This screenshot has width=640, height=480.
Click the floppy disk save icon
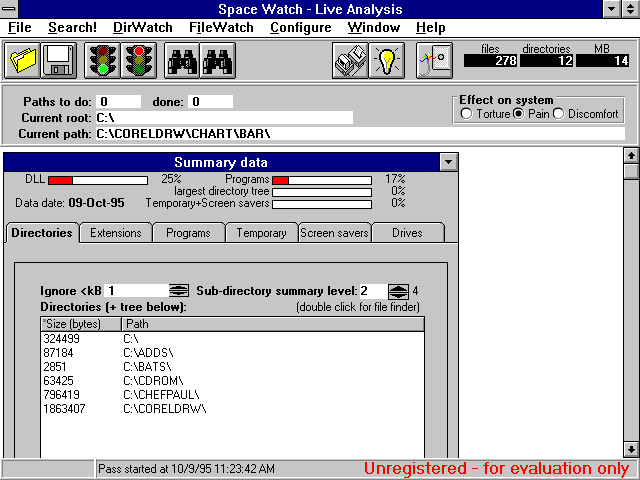(x=58, y=61)
